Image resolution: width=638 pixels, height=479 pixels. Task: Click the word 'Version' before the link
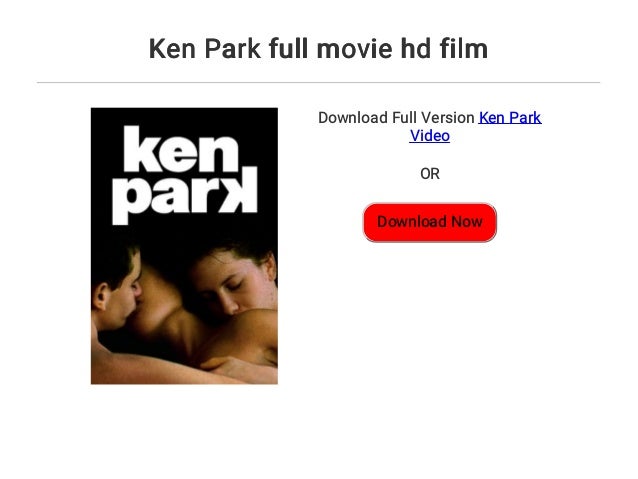(448, 118)
